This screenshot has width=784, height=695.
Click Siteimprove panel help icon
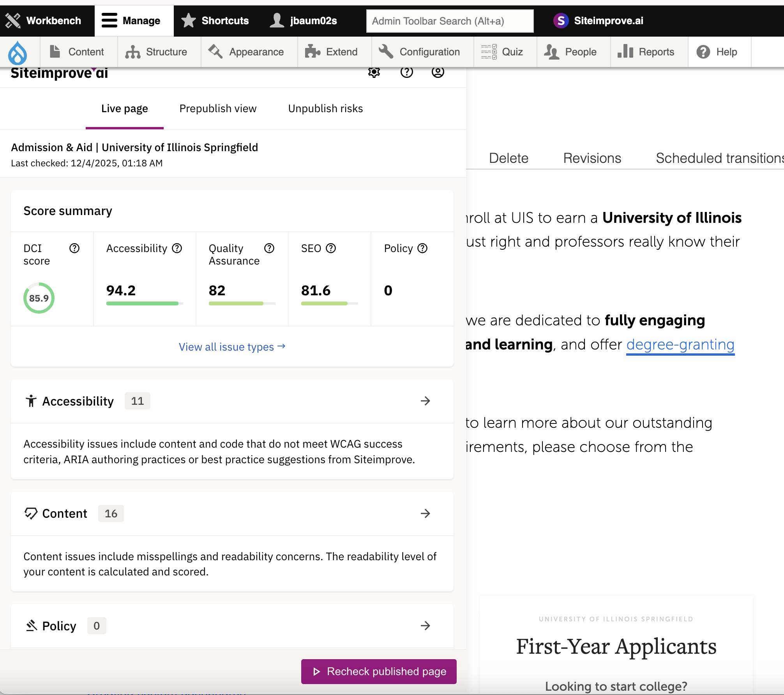406,72
